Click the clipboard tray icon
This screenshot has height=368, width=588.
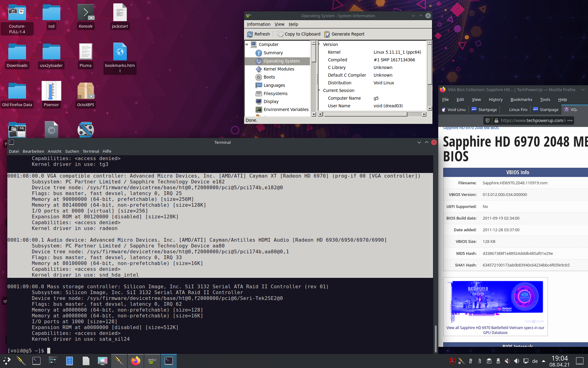(x=489, y=361)
